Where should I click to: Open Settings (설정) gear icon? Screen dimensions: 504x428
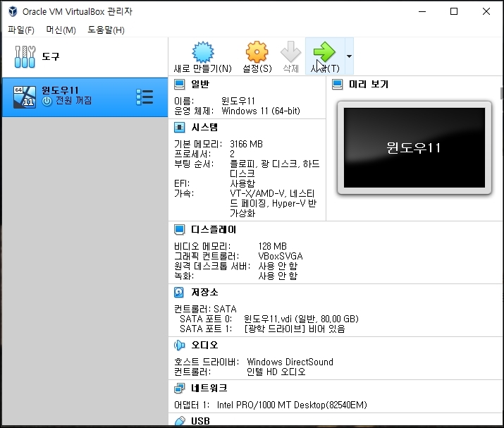[257, 51]
